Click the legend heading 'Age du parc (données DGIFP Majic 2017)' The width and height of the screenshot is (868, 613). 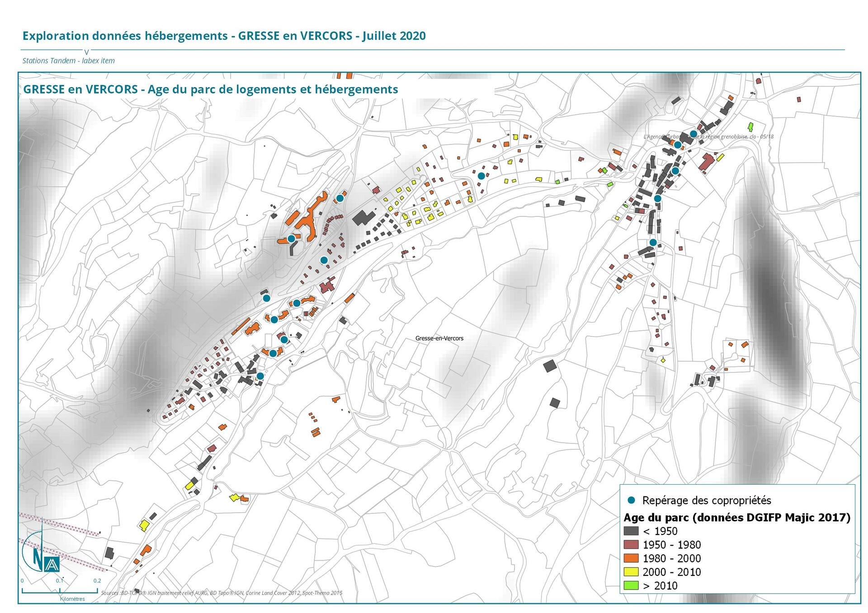click(x=737, y=518)
